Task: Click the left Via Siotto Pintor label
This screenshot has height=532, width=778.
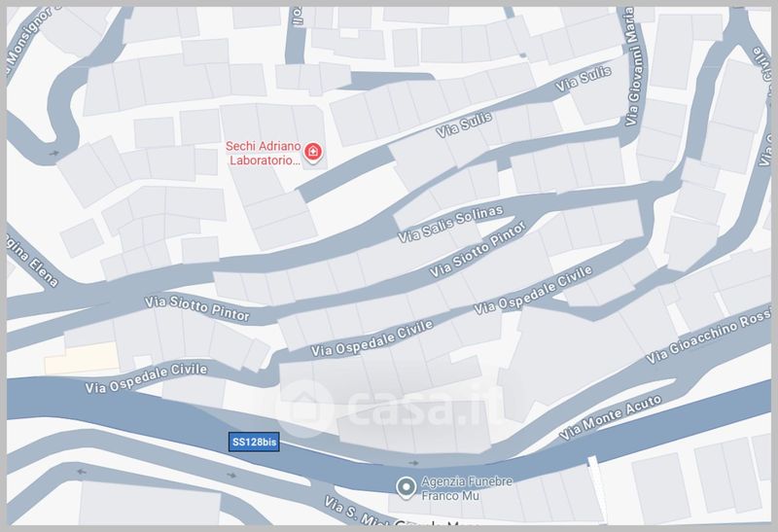Action: [197, 308]
